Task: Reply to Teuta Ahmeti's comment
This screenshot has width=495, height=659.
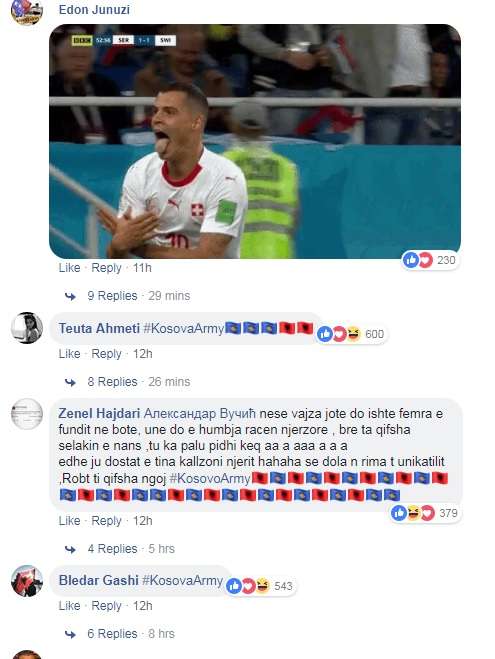Action: coord(106,354)
